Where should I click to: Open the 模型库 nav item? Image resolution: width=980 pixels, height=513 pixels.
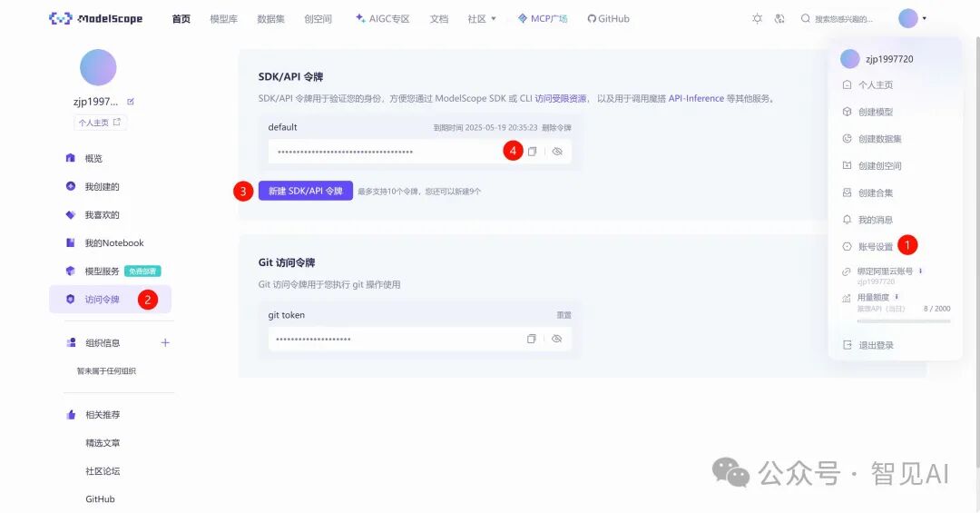tap(223, 19)
